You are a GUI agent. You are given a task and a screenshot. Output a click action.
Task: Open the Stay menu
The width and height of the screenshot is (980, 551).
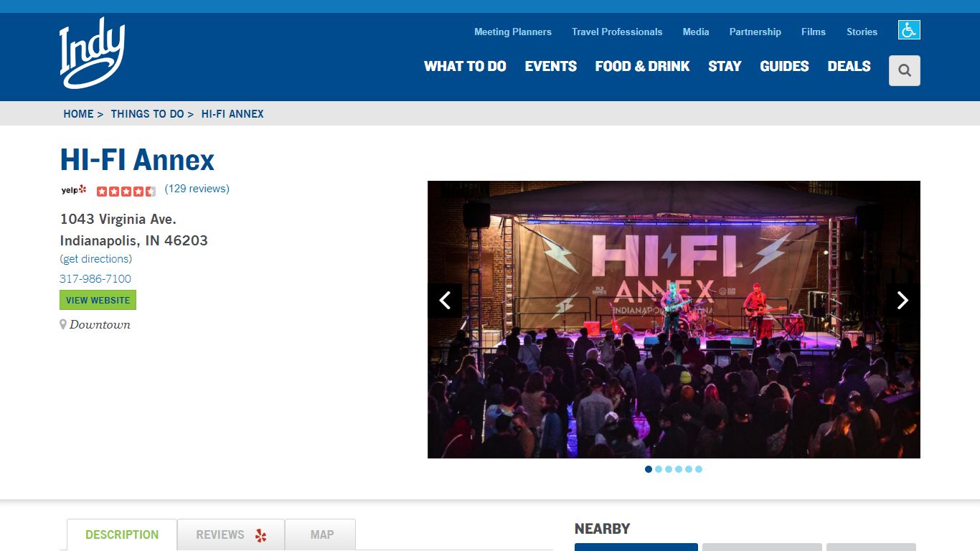click(x=725, y=66)
